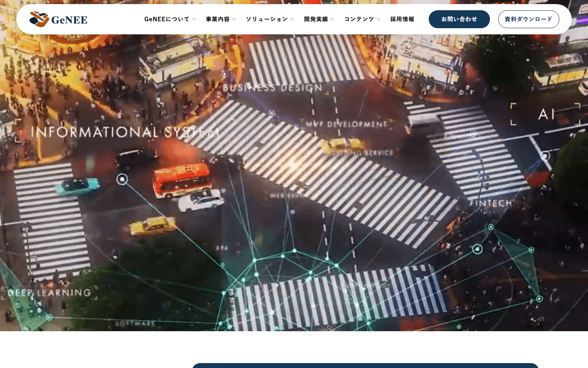This screenshot has width=588, height=368.
Task: Expand the コンテンツ chevron arrow
Action: [379, 19]
